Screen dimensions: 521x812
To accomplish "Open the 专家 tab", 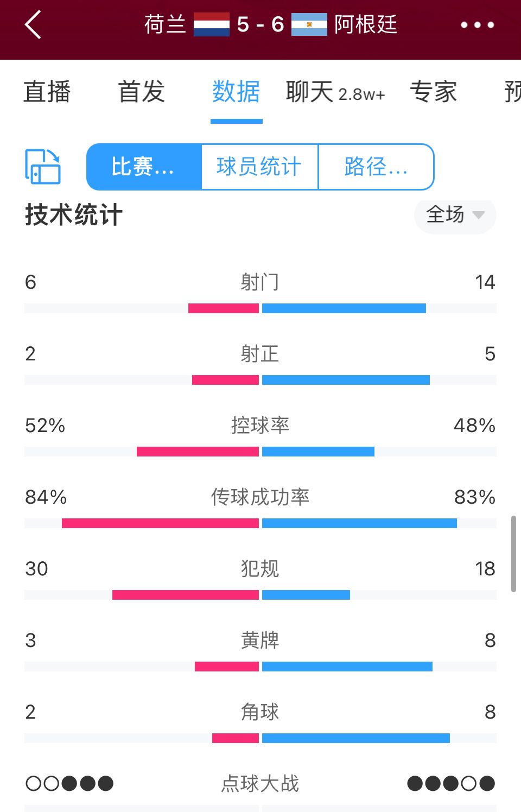I will click(x=433, y=91).
